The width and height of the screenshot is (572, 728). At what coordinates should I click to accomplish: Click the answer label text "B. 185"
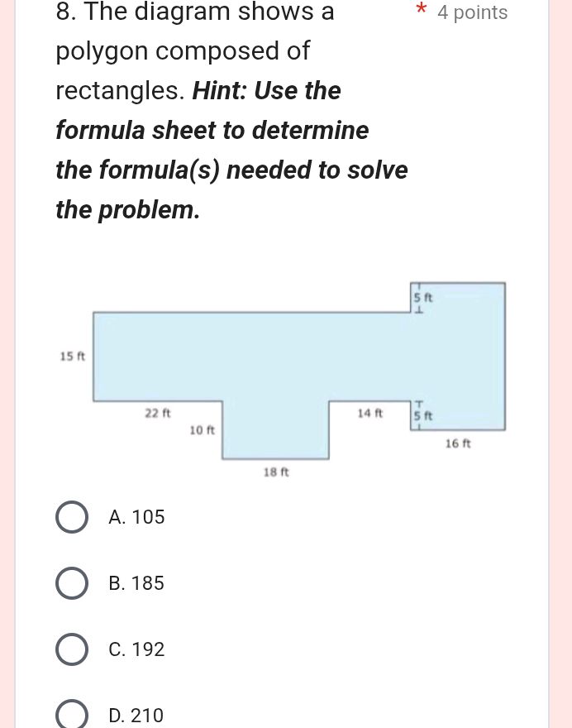tap(136, 582)
